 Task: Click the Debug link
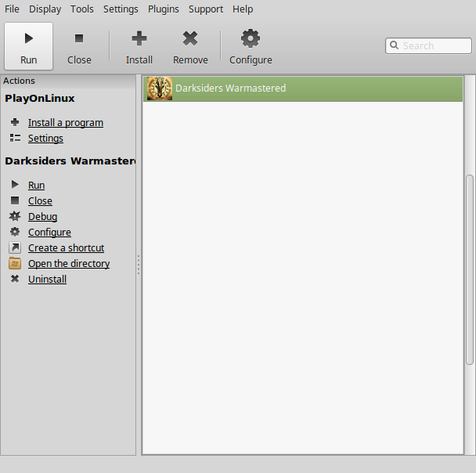(42, 217)
